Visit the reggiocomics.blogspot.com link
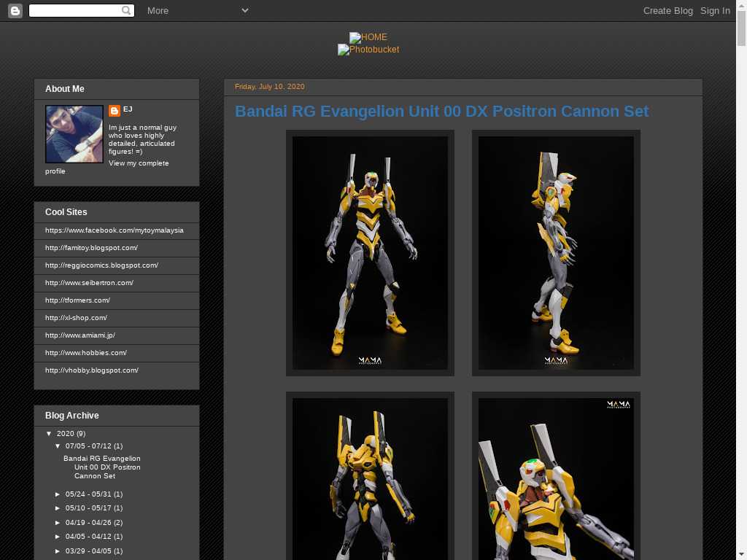Image resolution: width=747 pixels, height=560 pixels. pyautogui.click(x=101, y=265)
